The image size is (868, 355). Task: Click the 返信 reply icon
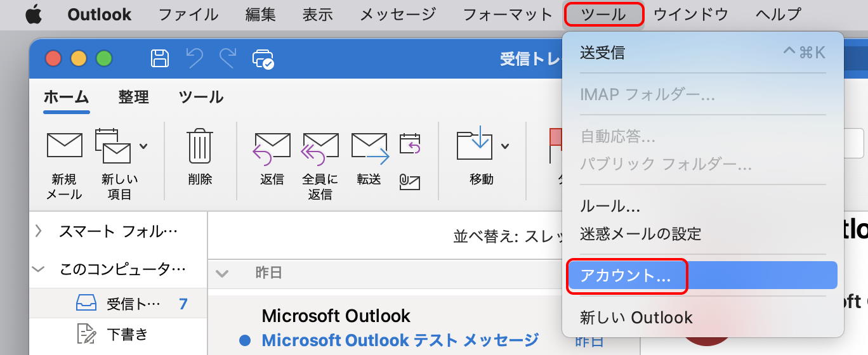pyautogui.click(x=272, y=149)
